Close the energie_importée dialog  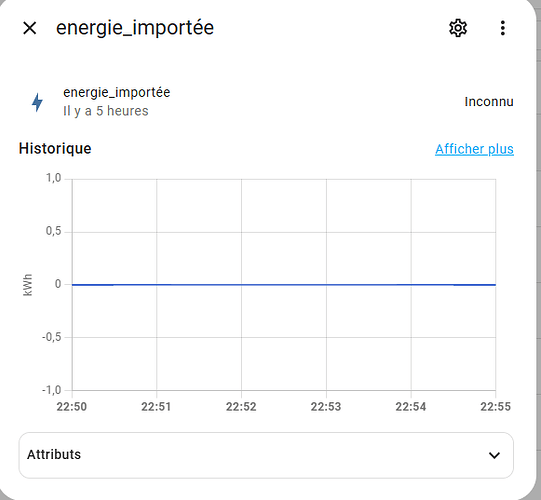coord(30,28)
